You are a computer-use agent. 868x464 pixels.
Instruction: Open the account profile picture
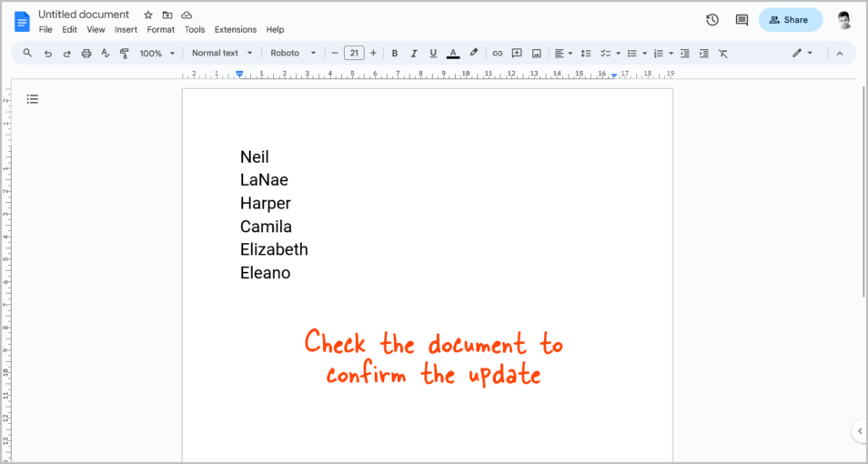point(843,20)
